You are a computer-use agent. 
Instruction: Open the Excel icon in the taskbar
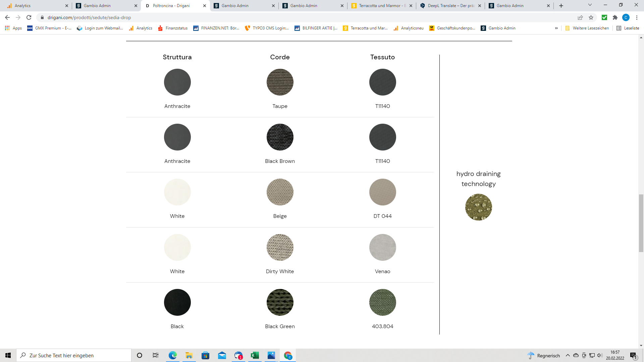point(255,355)
